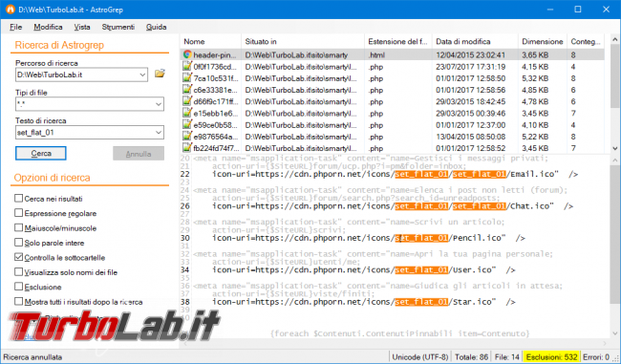Click the file icon of fb224fd74f7 row

pyautogui.click(x=187, y=148)
